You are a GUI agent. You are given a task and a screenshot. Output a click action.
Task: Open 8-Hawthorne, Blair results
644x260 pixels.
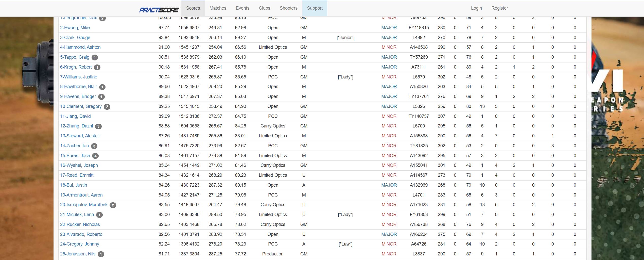(78, 87)
